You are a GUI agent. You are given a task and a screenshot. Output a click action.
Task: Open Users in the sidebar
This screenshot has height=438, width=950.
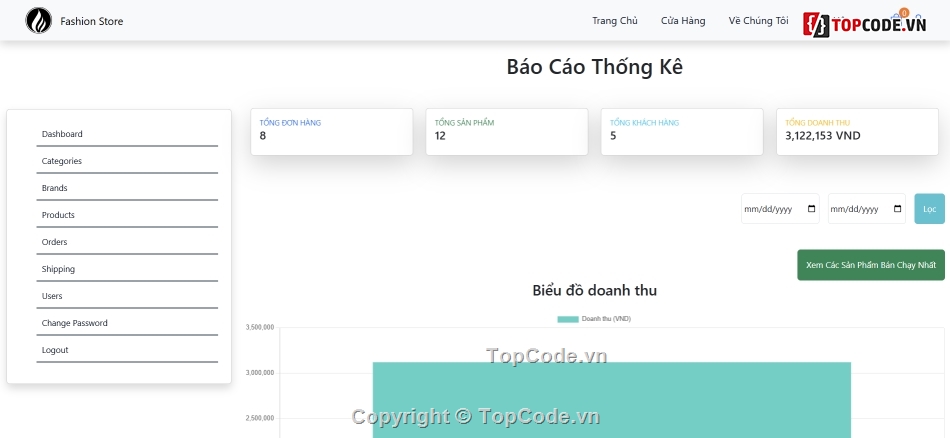(x=127, y=296)
